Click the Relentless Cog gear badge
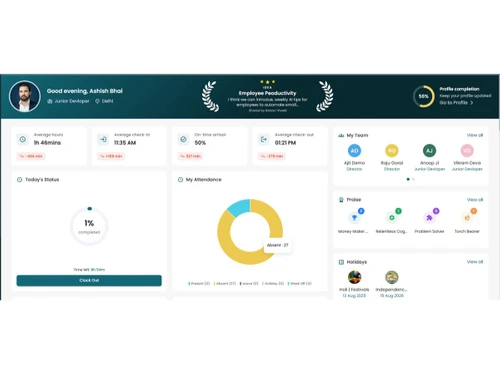 (392, 218)
